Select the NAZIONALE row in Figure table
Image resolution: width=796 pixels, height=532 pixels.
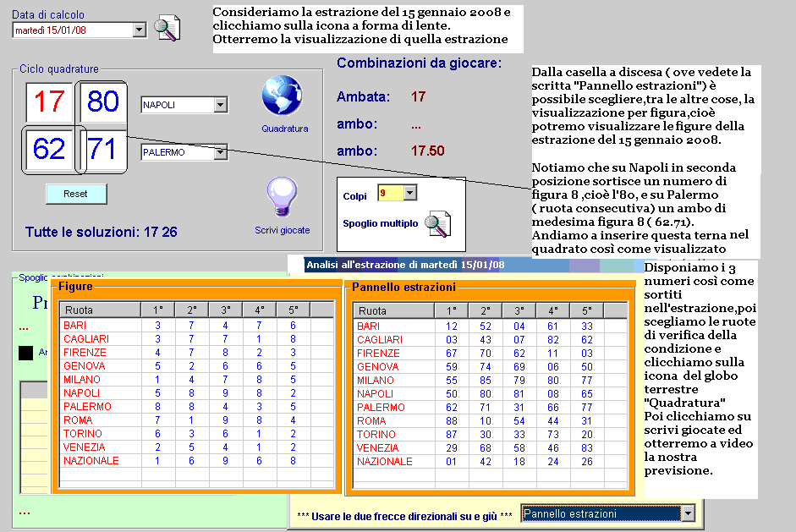[x=197, y=460]
